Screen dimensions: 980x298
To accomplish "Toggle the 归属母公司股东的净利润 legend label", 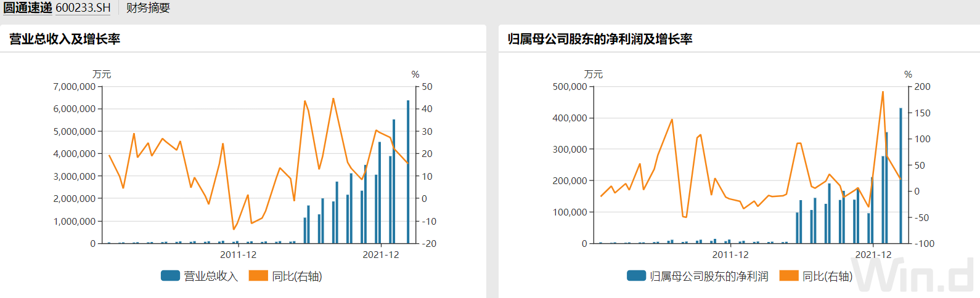I will tap(709, 276).
